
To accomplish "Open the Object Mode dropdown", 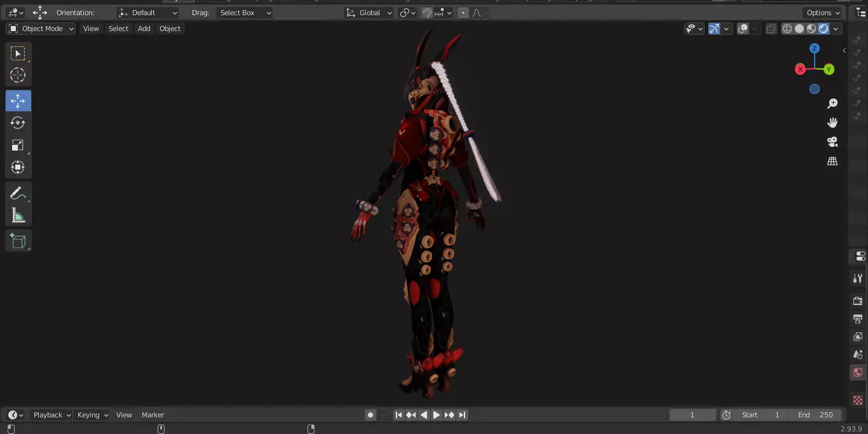I will pyautogui.click(x=41, y=29).
